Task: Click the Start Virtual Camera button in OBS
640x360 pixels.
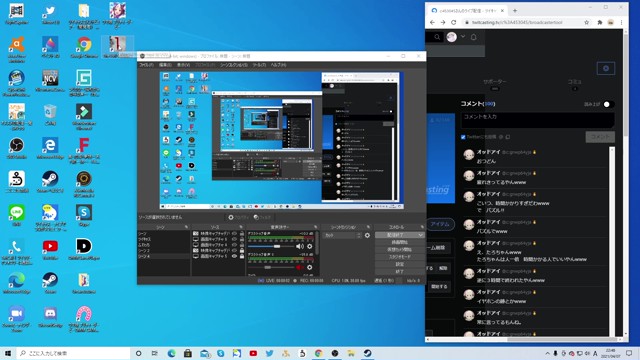Action: click(x=399, y=250)
